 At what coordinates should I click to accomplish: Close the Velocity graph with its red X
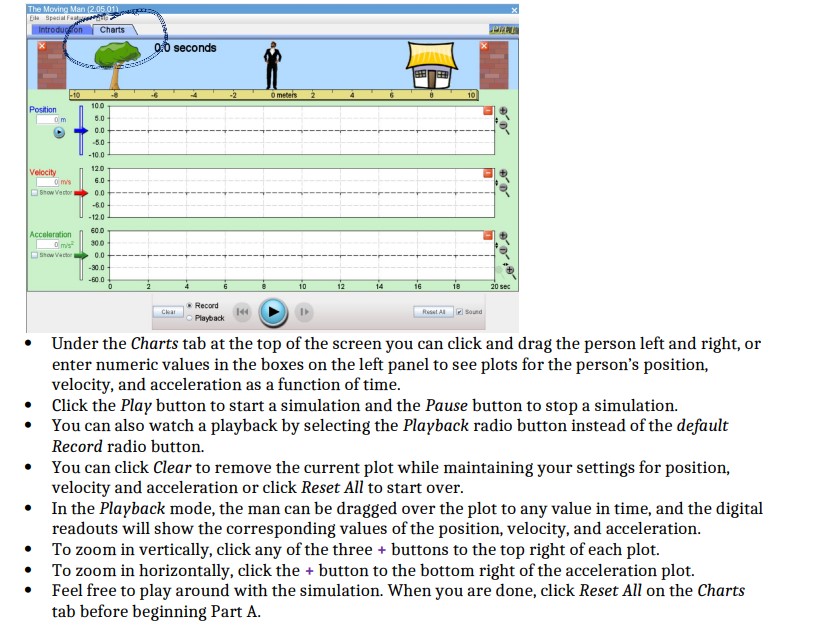tap(487, 173)
